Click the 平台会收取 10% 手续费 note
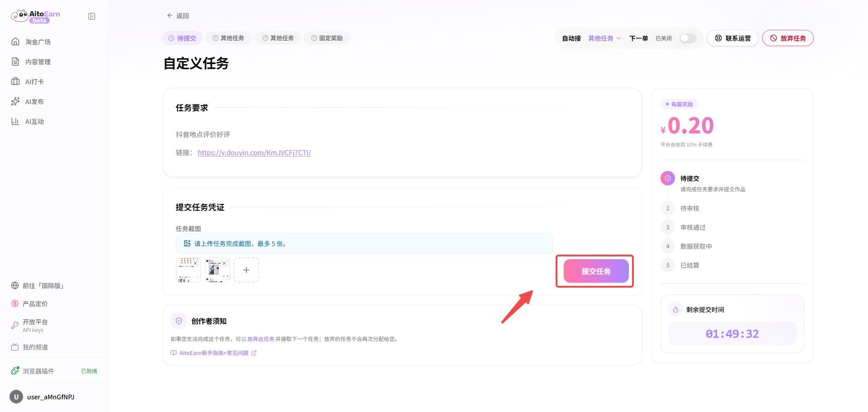868x412 pixels. click(686, 145)
